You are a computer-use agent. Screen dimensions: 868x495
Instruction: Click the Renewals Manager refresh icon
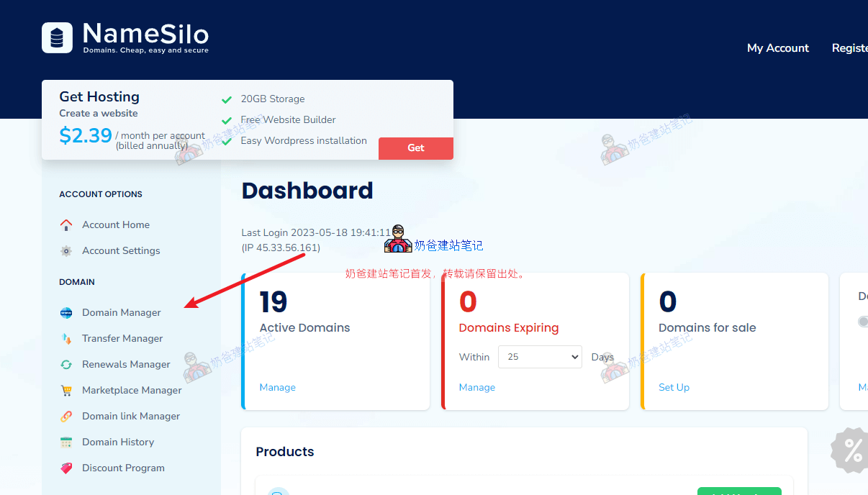[x=66, y=365]
